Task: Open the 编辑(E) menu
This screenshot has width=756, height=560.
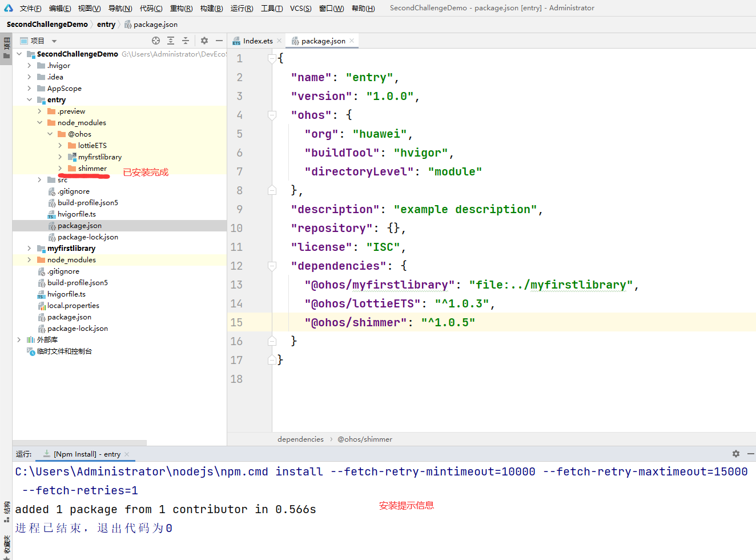Action: point(60,8)
